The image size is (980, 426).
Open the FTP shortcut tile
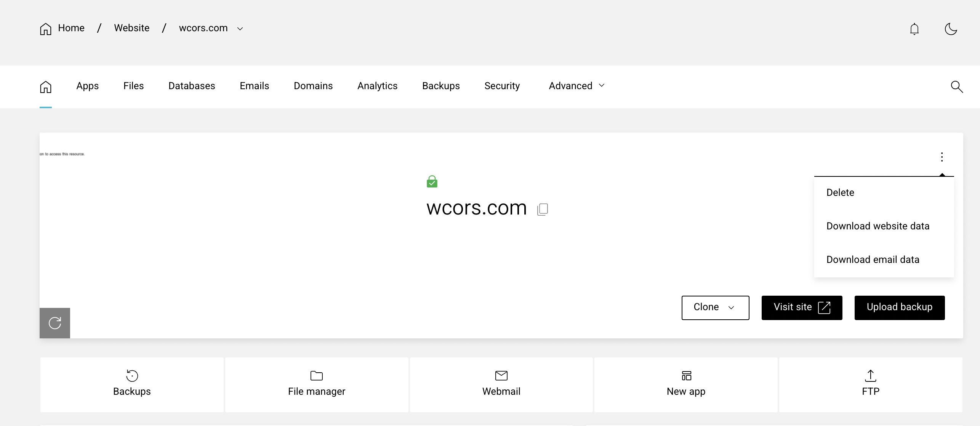pyautogui.click(x=870, y=384)
